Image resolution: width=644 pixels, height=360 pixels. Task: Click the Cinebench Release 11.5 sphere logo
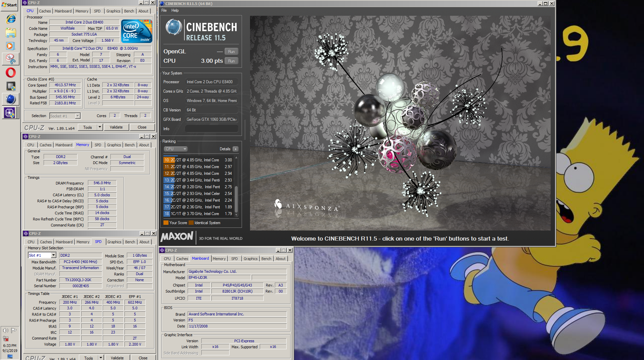click(174, 28)
